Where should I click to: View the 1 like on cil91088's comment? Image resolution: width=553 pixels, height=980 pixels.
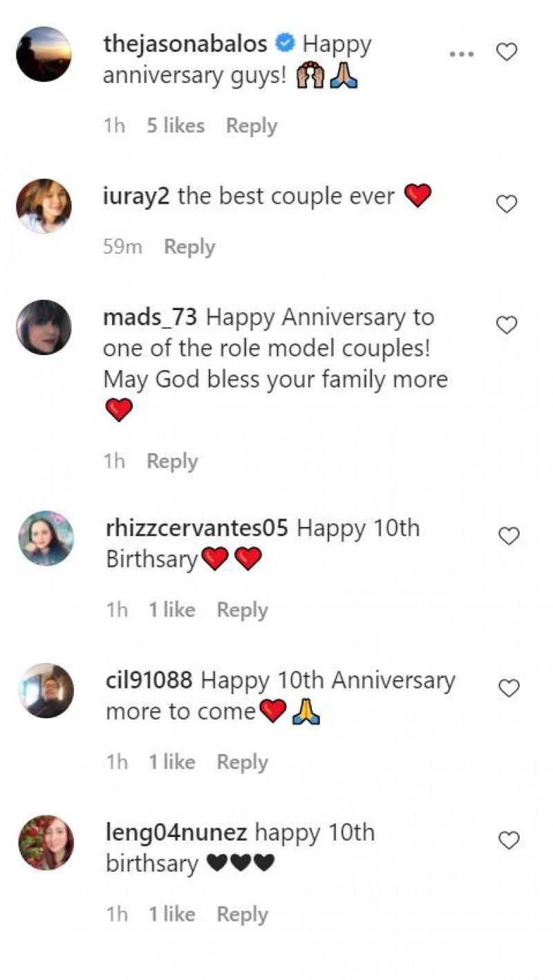tap(171, 762)
